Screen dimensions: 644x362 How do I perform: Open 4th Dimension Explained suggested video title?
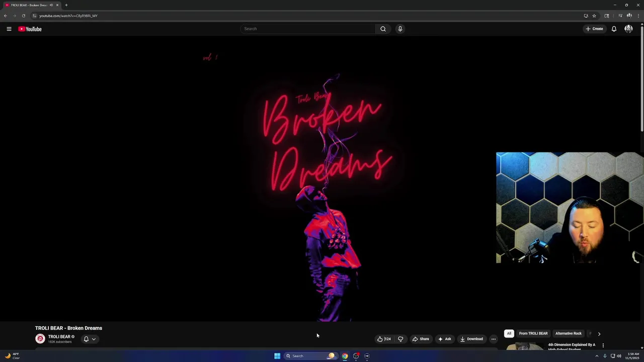572,346
